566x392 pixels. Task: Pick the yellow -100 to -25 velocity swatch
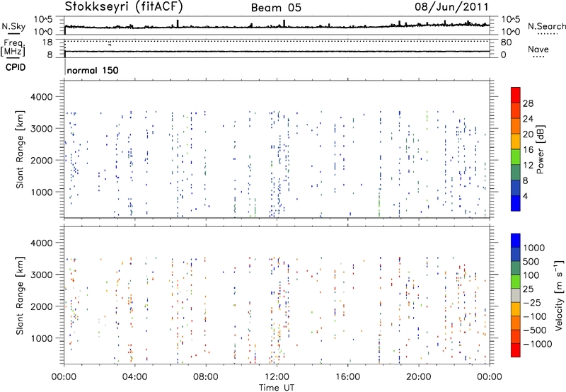tap(516, 309)
